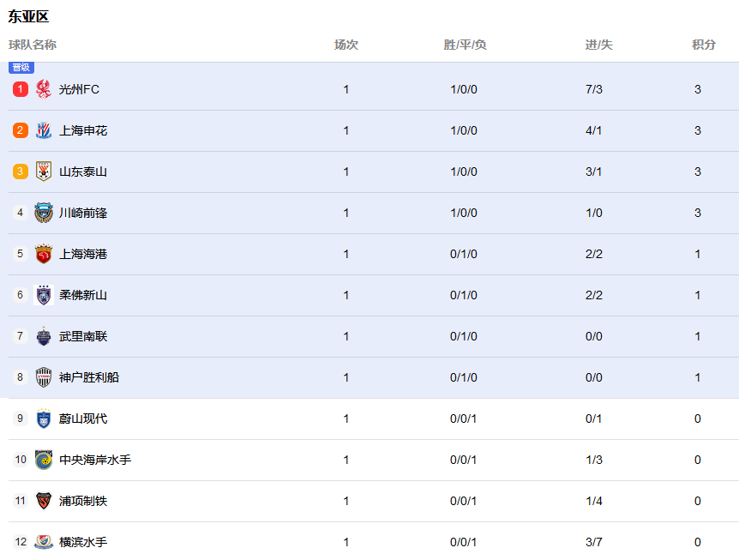The height and width of the screenshot is (560, 739).
Task: Go to 山东泰山 team name
Action: (83, 172)
